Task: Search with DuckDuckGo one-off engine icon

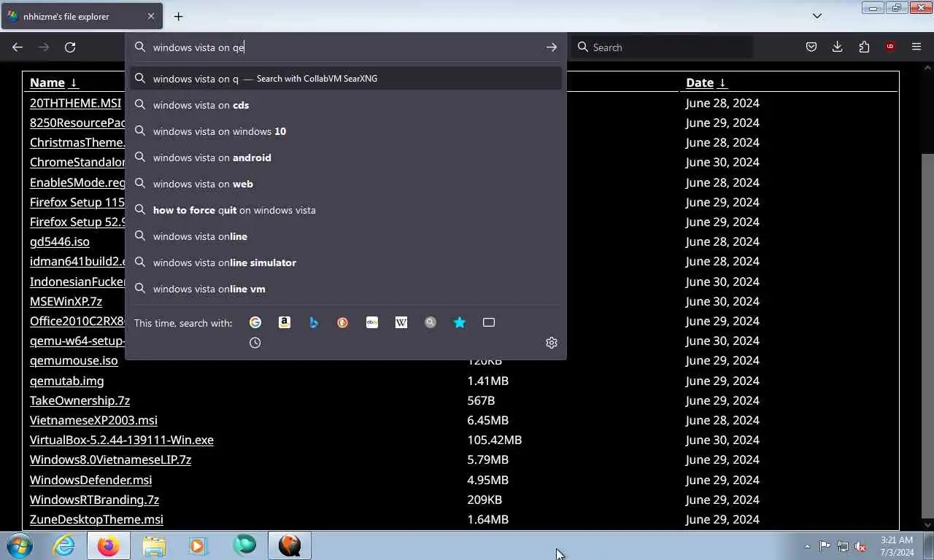Action: (x=343, y=322)
